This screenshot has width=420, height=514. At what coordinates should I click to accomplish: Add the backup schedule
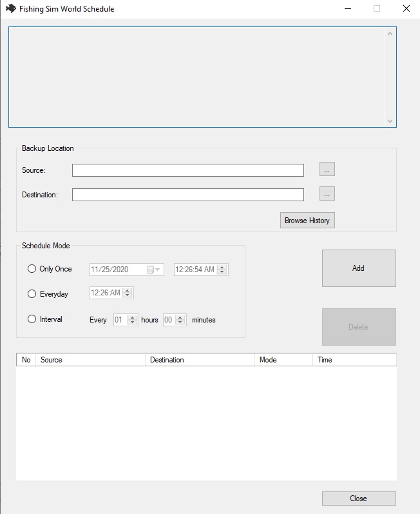(359, 268)
